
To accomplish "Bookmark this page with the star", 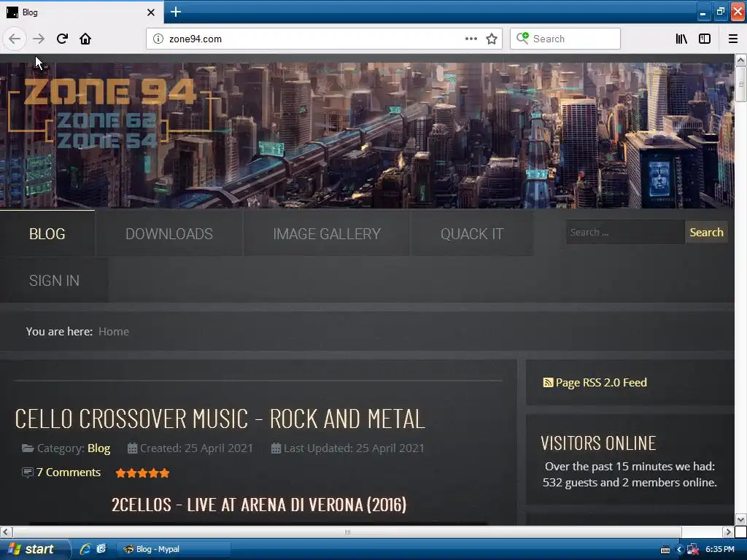I will (x=492, y=39).
